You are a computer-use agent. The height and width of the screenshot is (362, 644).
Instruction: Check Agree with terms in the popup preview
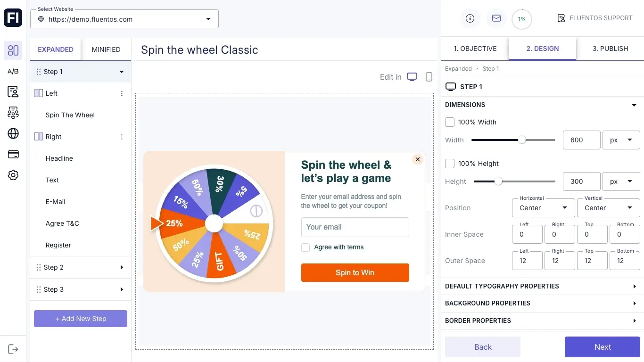pyautogui.click(x=305, y=247)
